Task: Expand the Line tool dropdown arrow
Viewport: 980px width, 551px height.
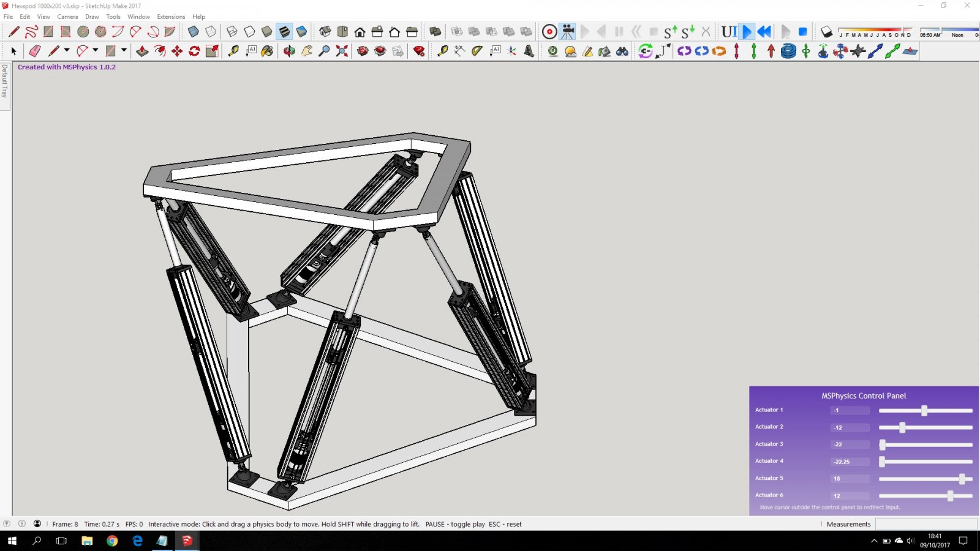Action: tap(67, 51)
